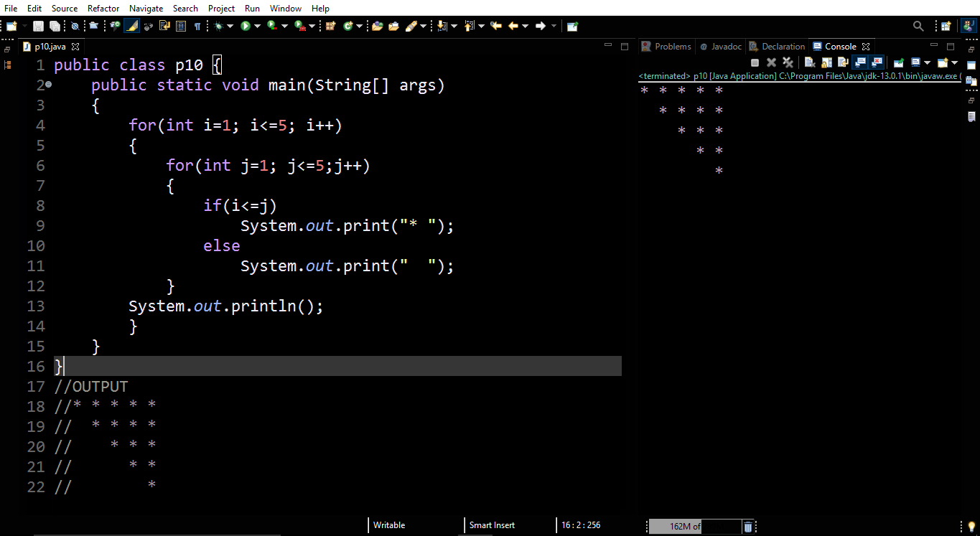
Task: Open the Search dialog via magnifier icon
Action: coord(919,26)
